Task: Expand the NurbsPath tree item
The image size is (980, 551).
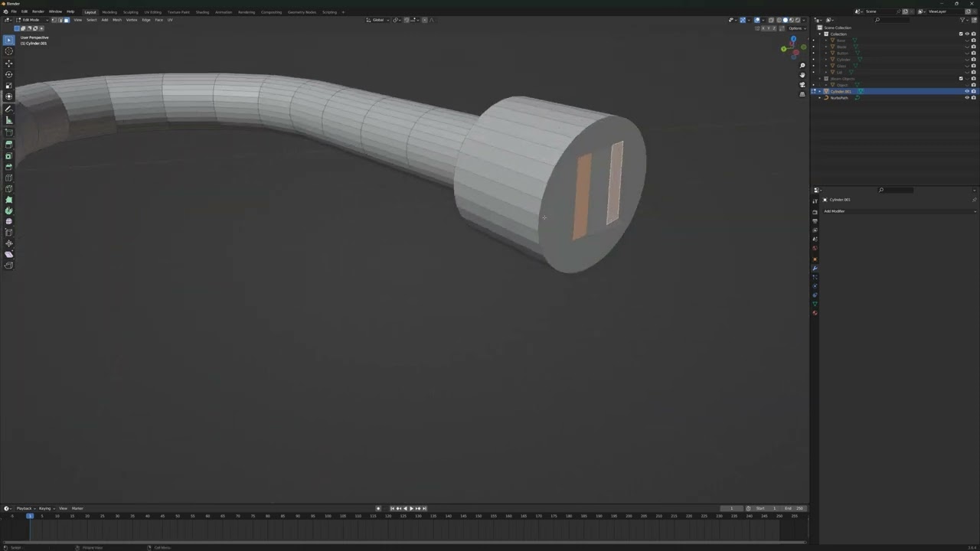Action: tap(819, 98)
